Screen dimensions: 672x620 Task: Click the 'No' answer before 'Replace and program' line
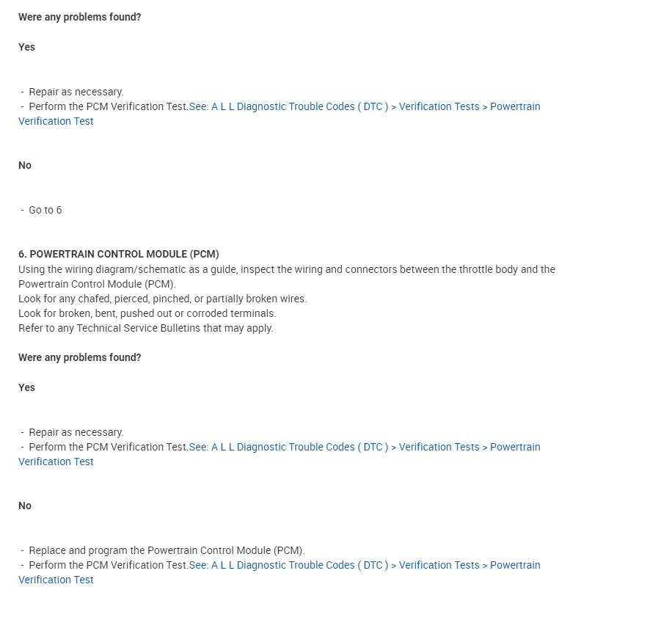[x=25, y=506]
